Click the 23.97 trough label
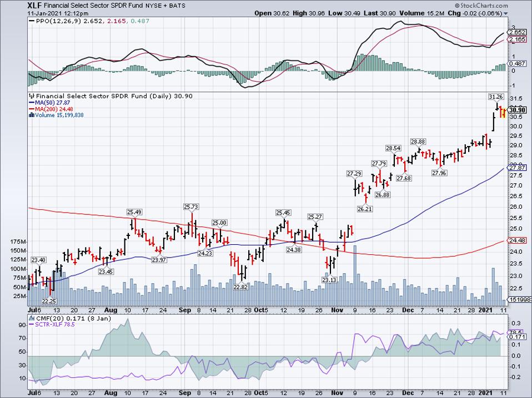This screenshot has height=398, width=532. [159, 260]
